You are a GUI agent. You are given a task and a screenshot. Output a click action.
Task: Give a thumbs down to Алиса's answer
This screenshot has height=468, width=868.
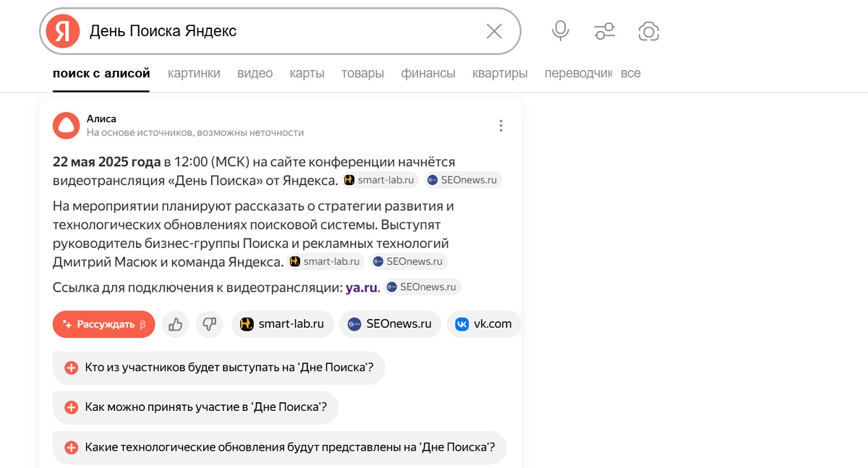pyautogui.click(x=210, y=324)
